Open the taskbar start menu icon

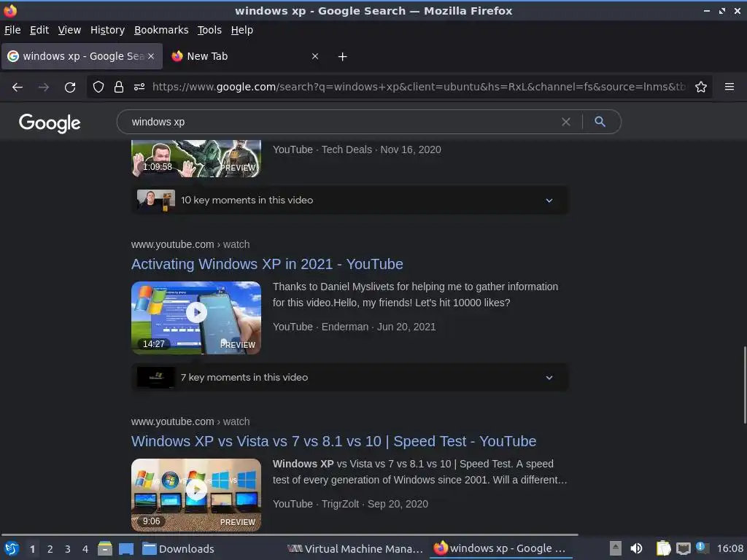click(12, 548)
